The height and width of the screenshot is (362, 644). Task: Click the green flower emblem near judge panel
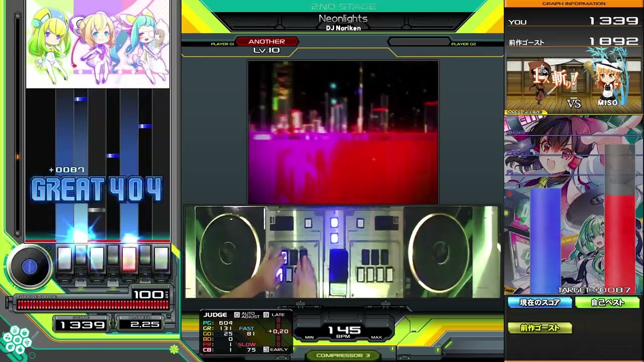pyautogui.click(x=174, y=348)
